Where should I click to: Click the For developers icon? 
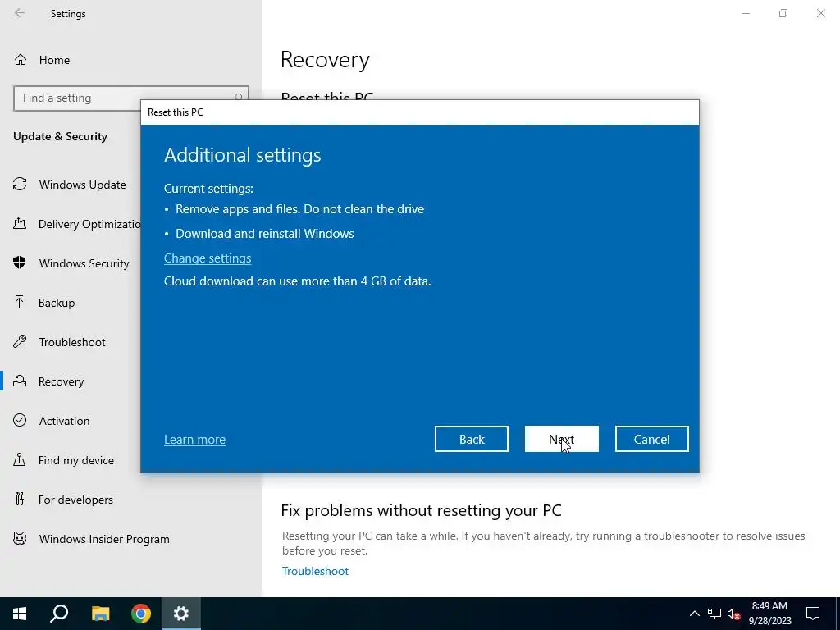click(x=20, y=499)
